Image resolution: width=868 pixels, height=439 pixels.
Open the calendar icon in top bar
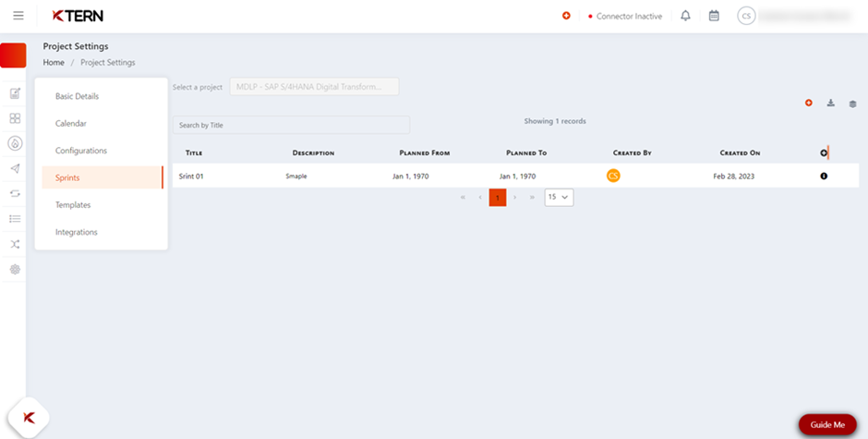pos(714,16)
